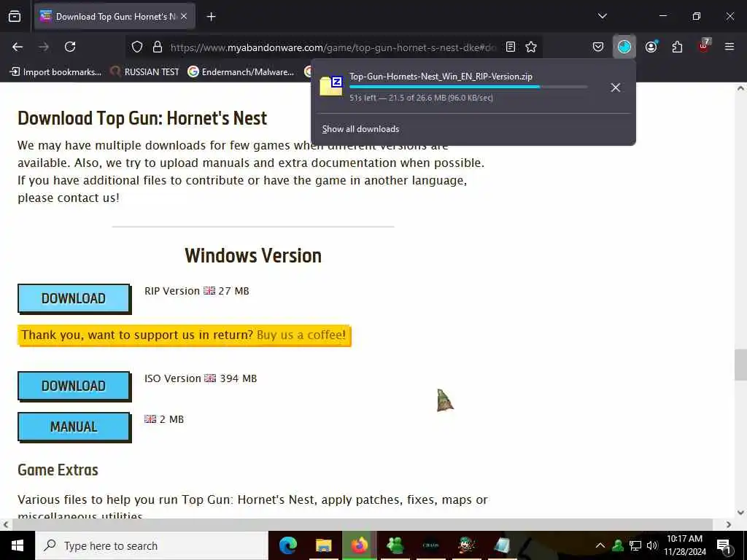Click the 2 MB manual size label
The height and width of the screenshot is (560, 747).
tap(164, 419)
